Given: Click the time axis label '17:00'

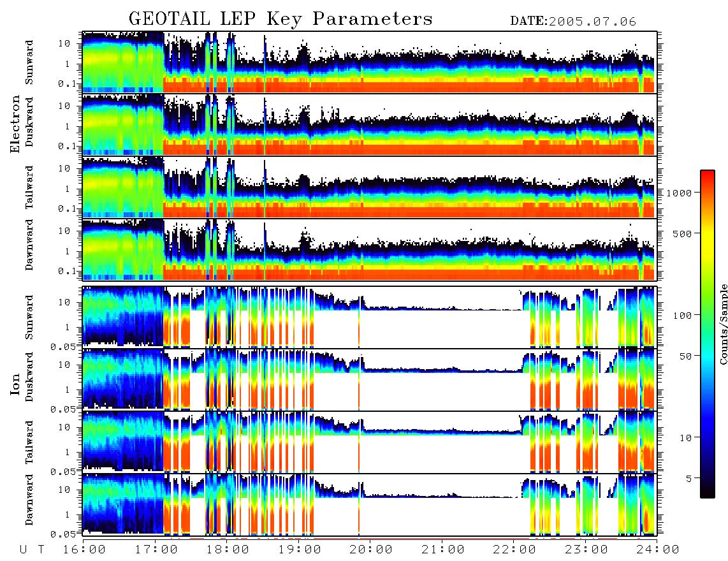Looking at the screenshot, I should point(156,550).
